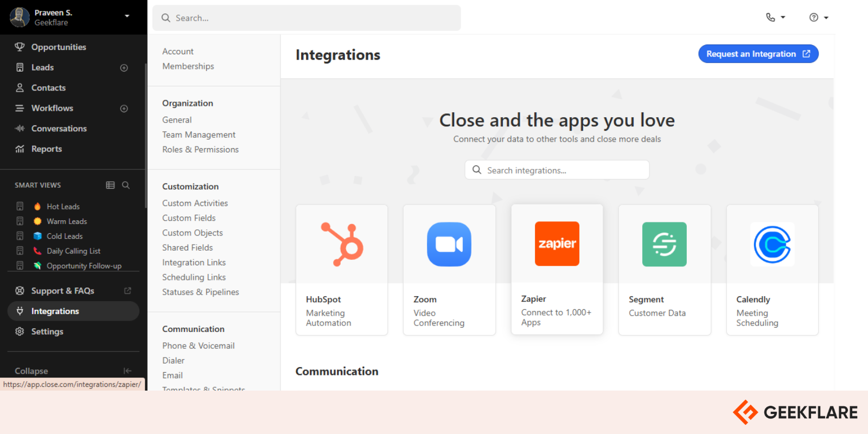This screenshot has width=868, height=434.
Task: Go to Conversations in the sidebar
Action: (x=59, y=129)
